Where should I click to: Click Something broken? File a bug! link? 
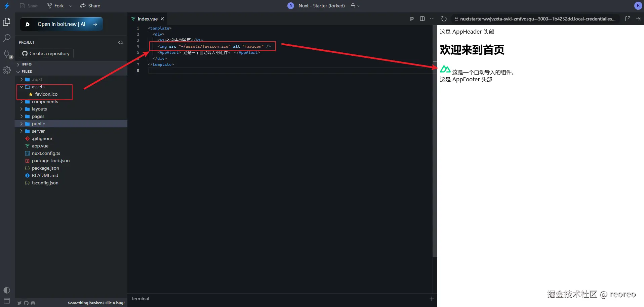pyautogui.click(x=96, y=303)
